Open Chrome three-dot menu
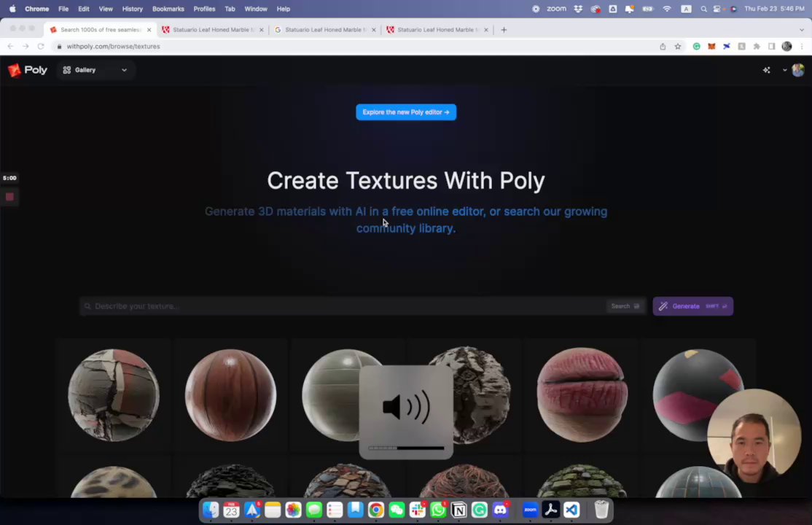The height and width of the screenshot is (525, 812). pos(802,46)
